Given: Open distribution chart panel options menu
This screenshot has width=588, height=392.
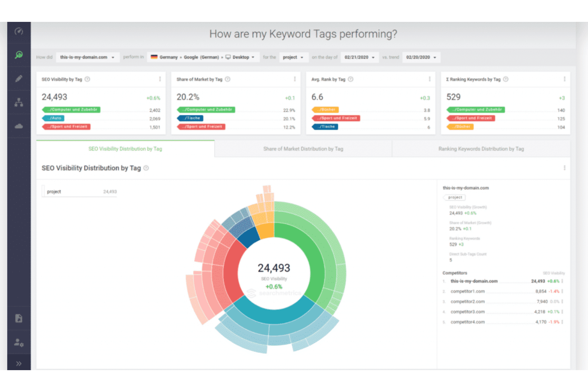Looking at the screenshot, I should 565,168.
